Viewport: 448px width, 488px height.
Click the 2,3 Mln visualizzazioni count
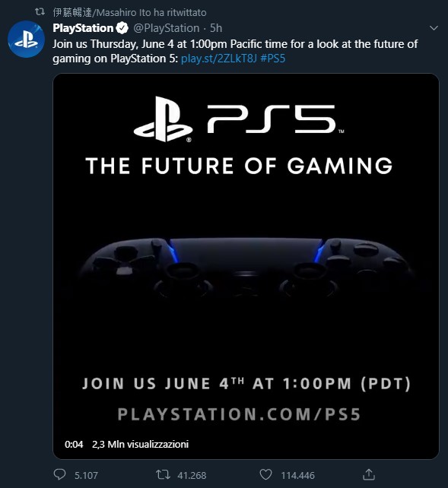141,444
